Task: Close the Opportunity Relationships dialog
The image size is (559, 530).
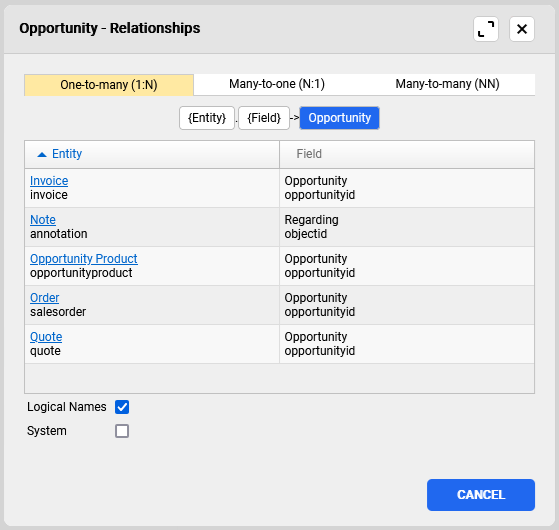Action: (x=522, y=29)
